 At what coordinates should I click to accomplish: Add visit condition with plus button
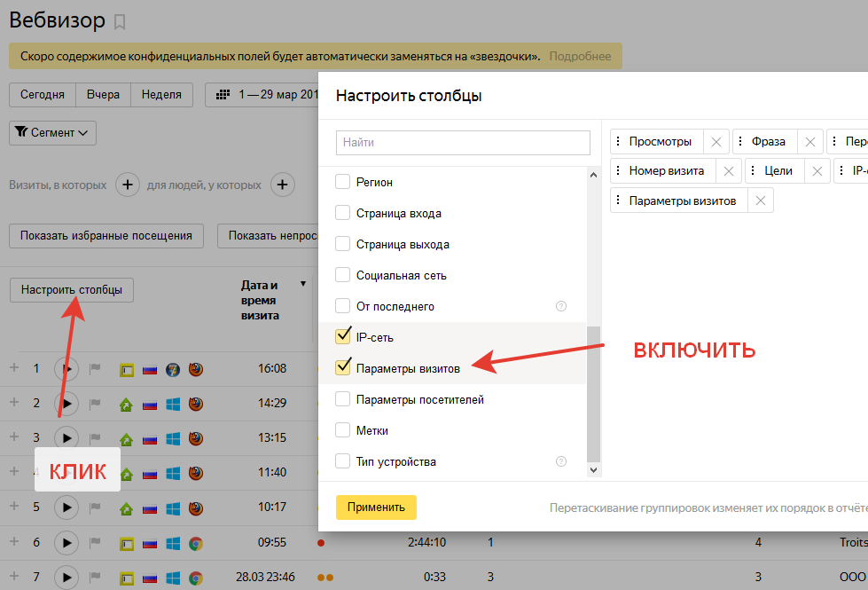pyautogui.click(x=128, y=185)
